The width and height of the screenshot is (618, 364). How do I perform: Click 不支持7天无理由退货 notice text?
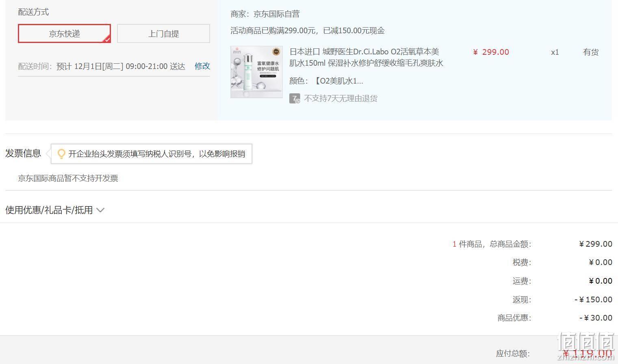(340, 98)
